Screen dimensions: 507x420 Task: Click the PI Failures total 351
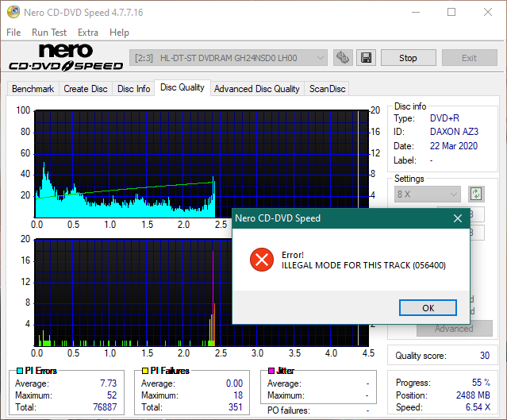click(x=236, y=407)
